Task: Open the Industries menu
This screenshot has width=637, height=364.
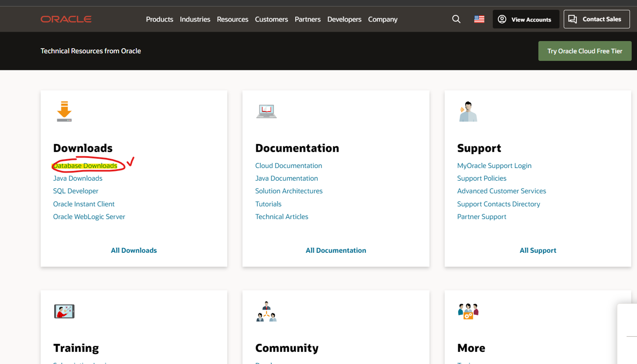Action: click(195, 19)
